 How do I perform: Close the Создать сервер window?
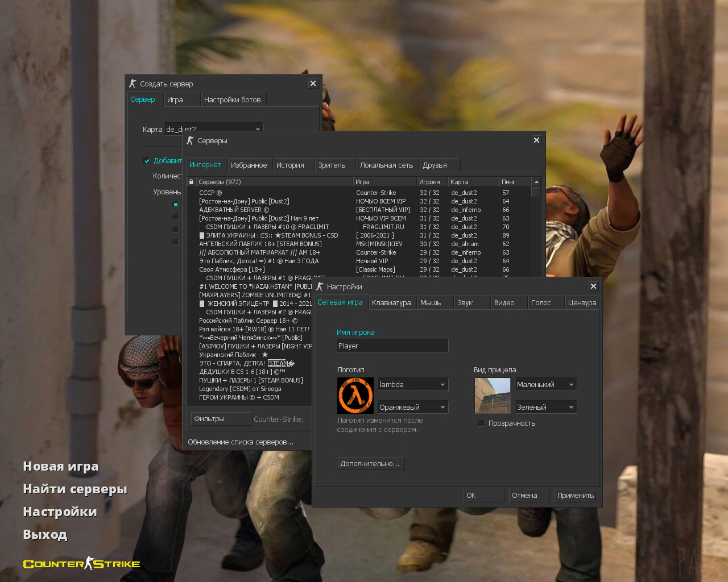(313, 84)
